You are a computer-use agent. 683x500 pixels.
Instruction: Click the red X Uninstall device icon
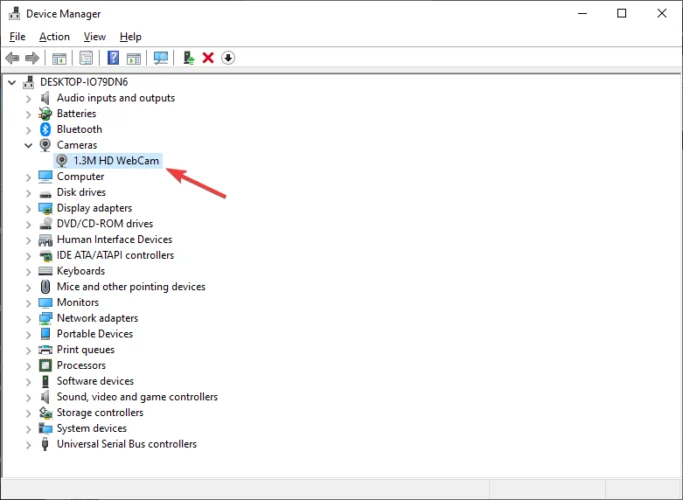(x=208, y=58)
